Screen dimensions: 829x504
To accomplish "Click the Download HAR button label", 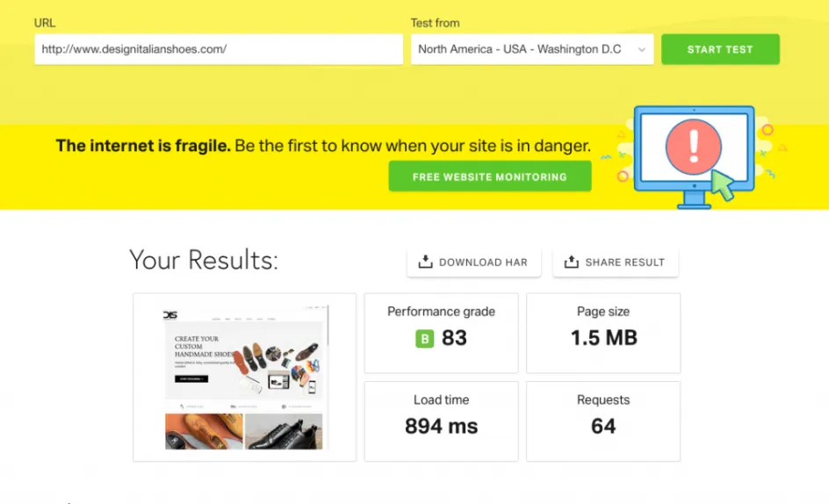I will pos(483,263).
